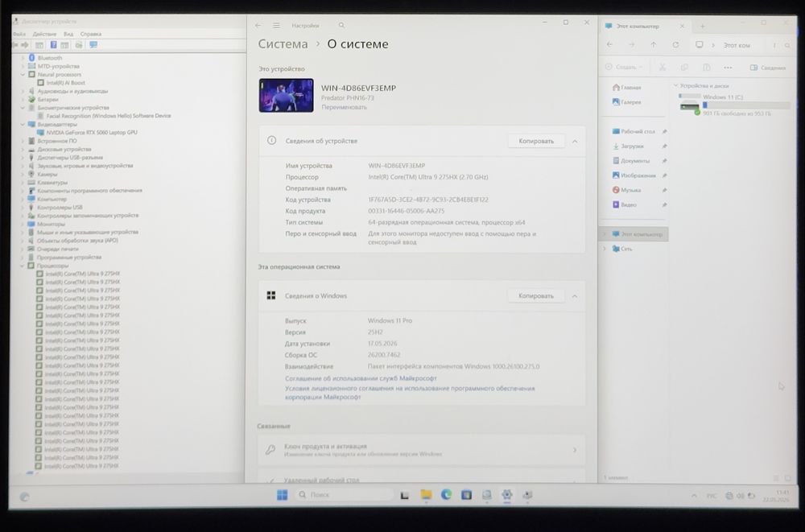Click the Windows 11 (C:) drive usage bar
The image size is (805, 532).
coord(746,105)
